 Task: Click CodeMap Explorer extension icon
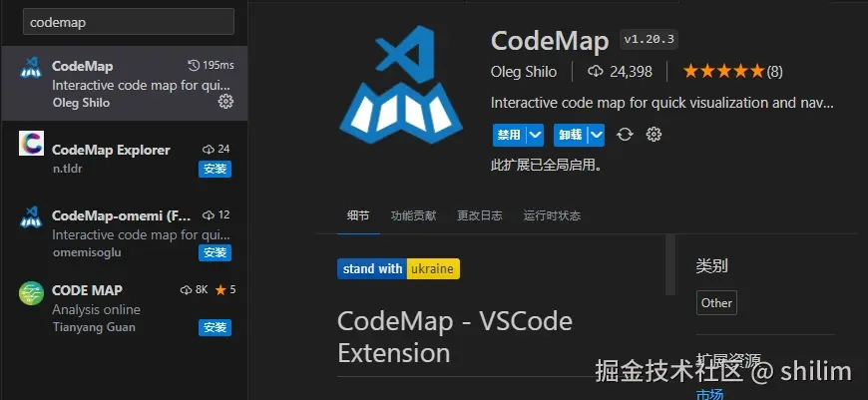coord(31,144)
